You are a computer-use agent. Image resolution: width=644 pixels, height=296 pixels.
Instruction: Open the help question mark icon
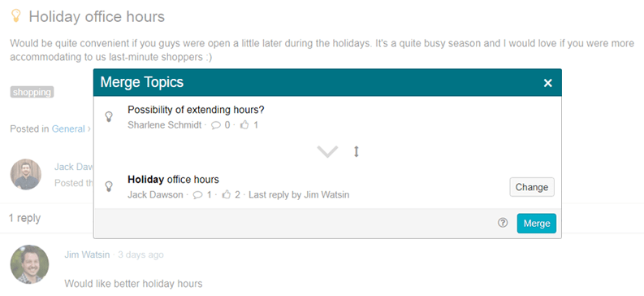point(503,223)
